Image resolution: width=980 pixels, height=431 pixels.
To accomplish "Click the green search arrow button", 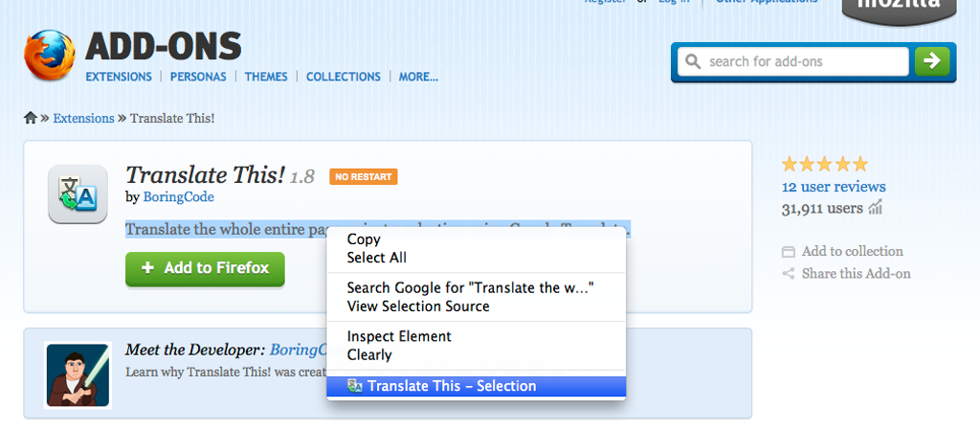I will coord(932,61).
